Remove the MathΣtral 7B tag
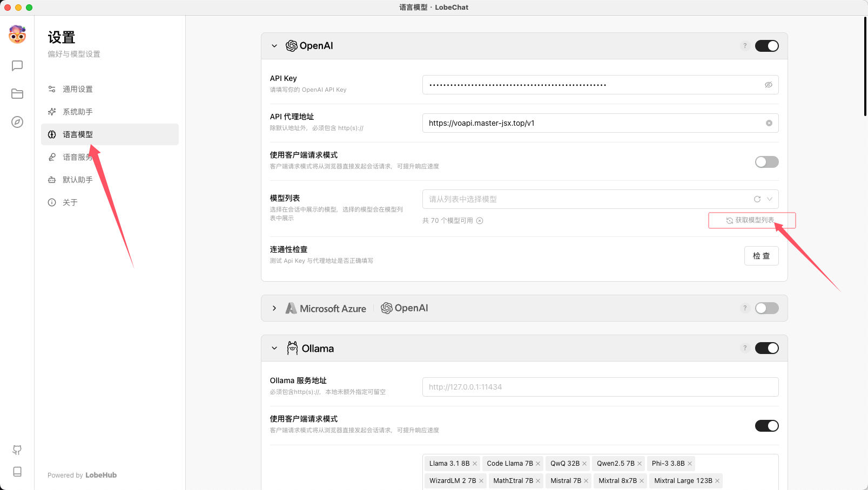 (x=538, y=481)
